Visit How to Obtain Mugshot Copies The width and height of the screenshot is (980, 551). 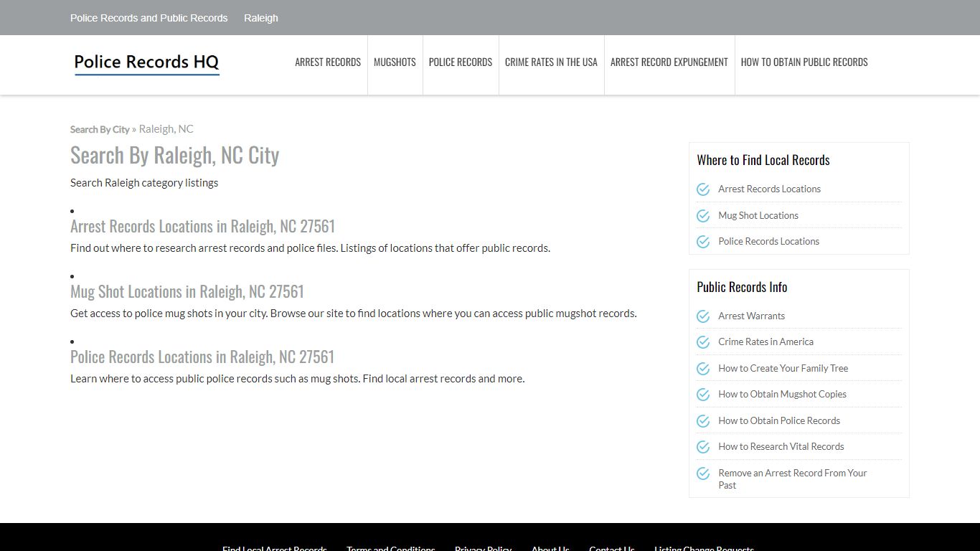pos(782,394)
